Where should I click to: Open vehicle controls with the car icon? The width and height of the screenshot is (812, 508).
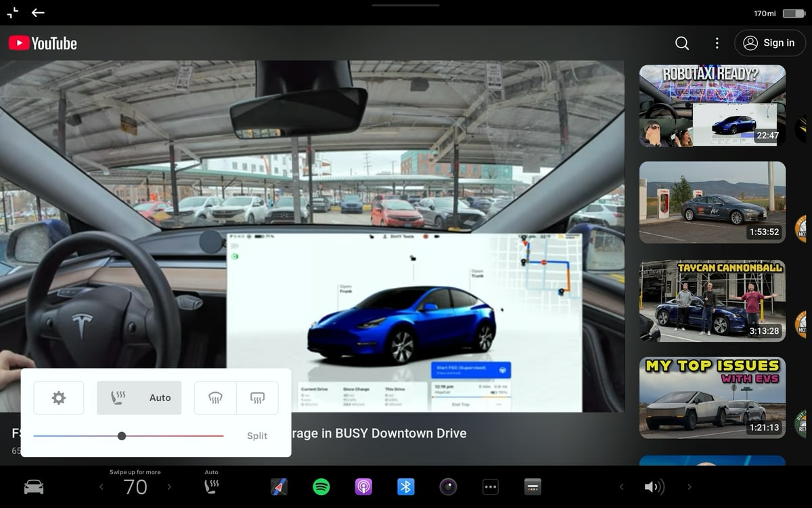pyautogui.click(x=33, y=486)
